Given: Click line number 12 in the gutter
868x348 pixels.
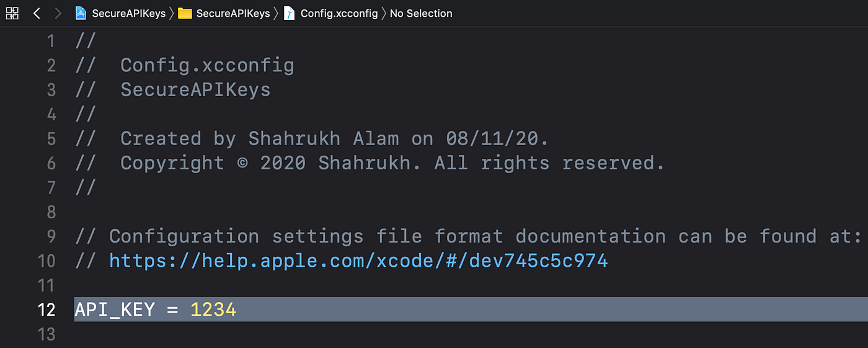Looking at the screenshot, I should (x=46, y=310).
